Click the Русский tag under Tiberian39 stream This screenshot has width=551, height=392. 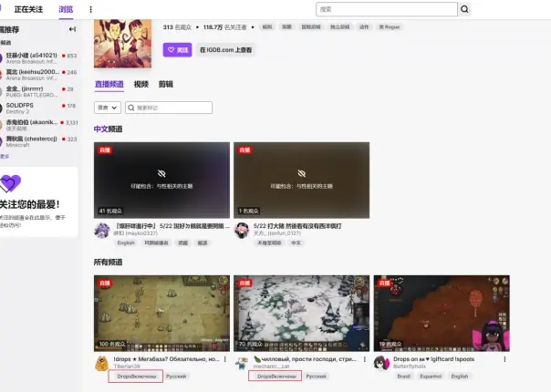[176, 377]
